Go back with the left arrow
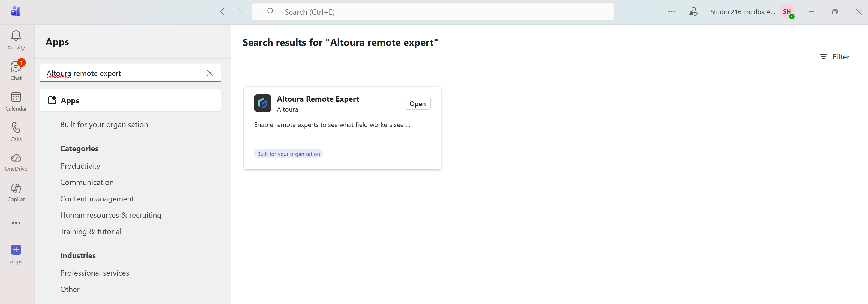Viewport: 868px width, 304px height. pos(222,12)
